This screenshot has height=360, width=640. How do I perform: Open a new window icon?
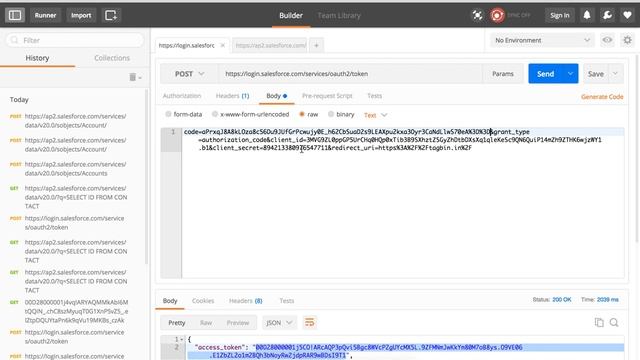(x=111, y=16)
